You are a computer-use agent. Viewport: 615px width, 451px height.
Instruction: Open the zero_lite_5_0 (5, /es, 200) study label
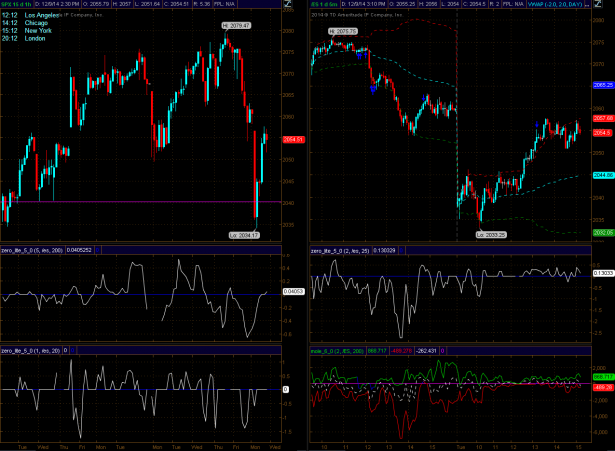(x=32, y=250)
